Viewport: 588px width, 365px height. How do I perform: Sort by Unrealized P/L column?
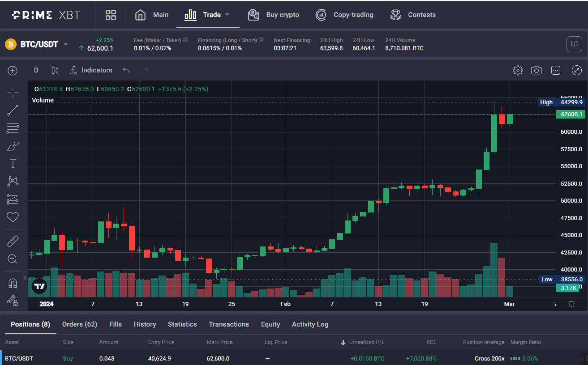pyautogui.click(x=362, y=342)
